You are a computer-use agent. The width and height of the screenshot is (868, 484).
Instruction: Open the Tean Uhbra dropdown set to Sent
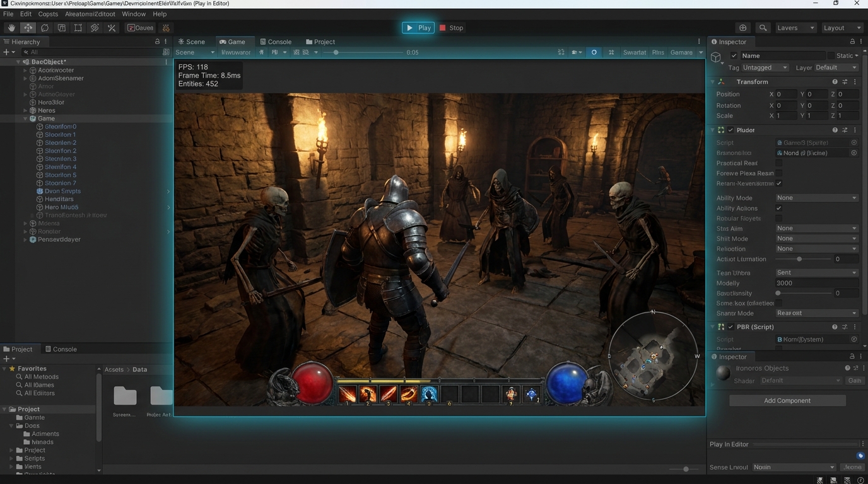click(817, 273)
